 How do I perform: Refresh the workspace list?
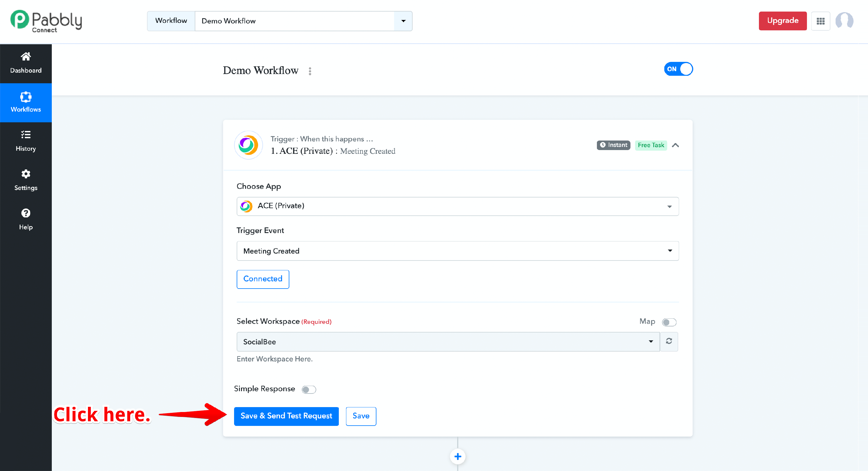coord(669,341)
